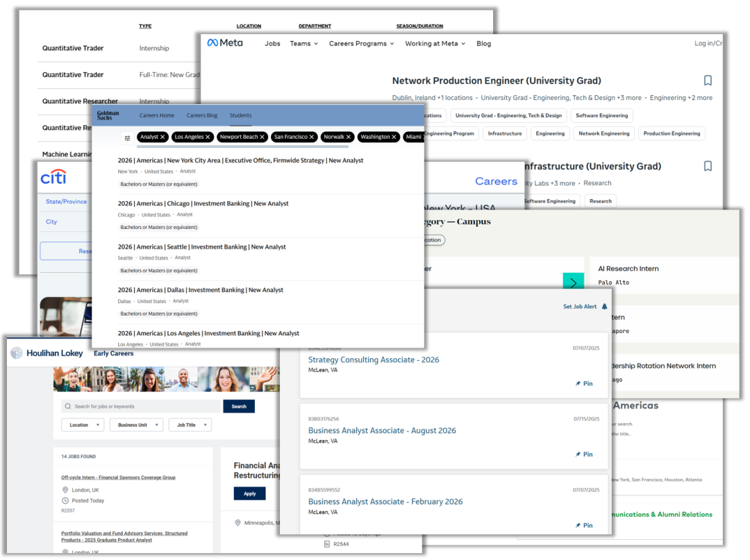Screen dimensions: 750x560
Task: Open the Careers Blog tab on Goldman Sachs
Action: tap(202, 115)
